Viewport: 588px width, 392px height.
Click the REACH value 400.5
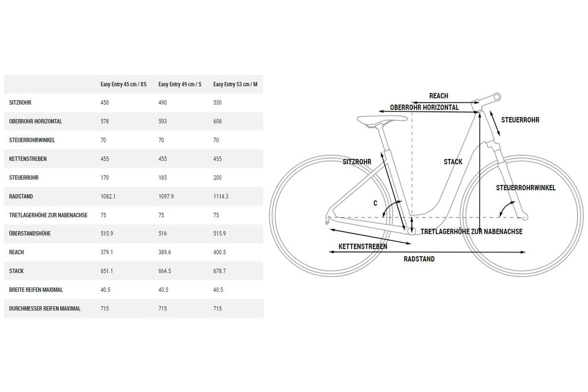point(219,252)
